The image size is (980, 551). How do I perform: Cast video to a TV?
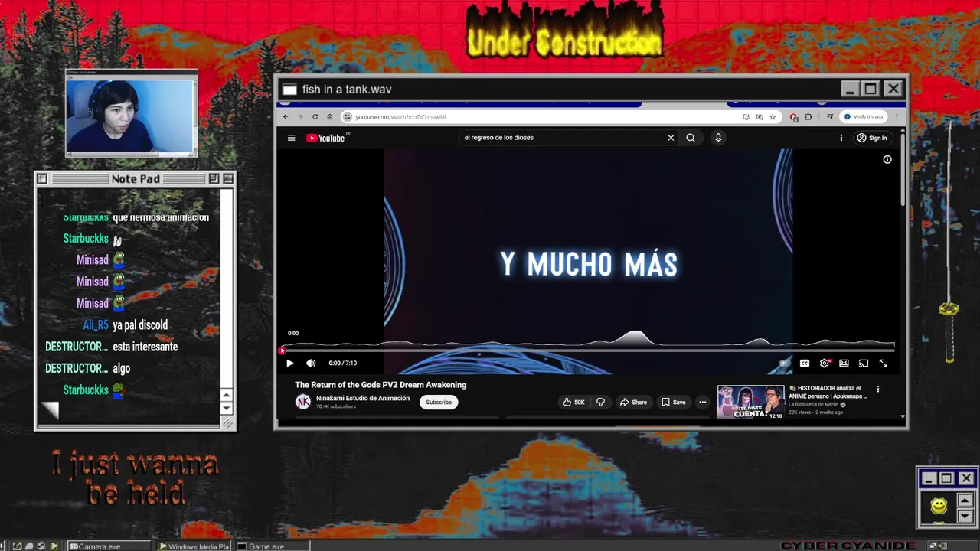click(x=864, y=364)
